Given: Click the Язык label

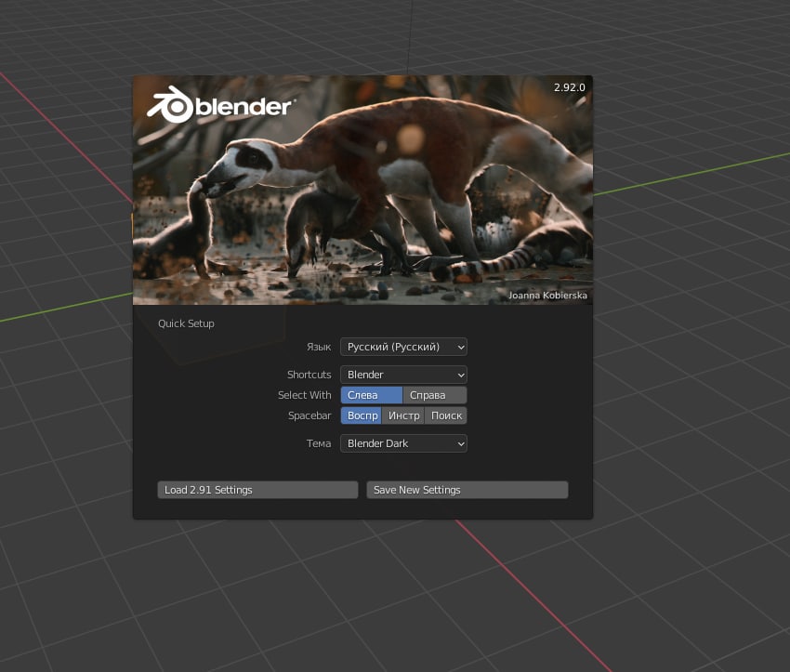Looking at the screenshot, I should point(319,347).
